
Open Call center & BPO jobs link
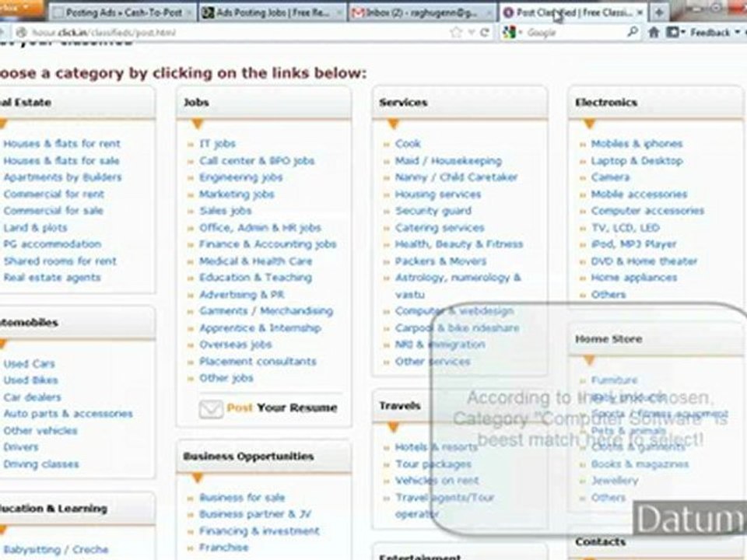(257, 161)
